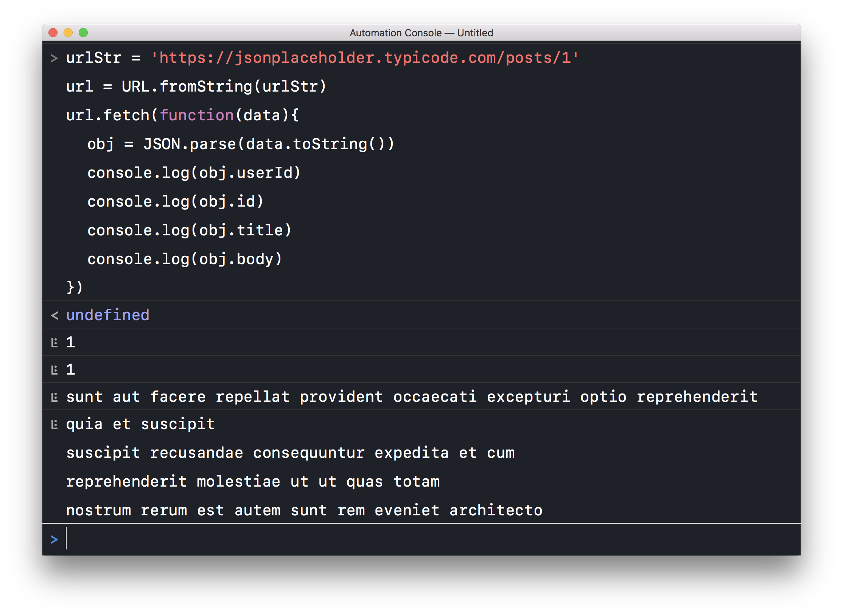
Task: Click the return-value arrow before undefined
Action: click(x=54, y=315)
